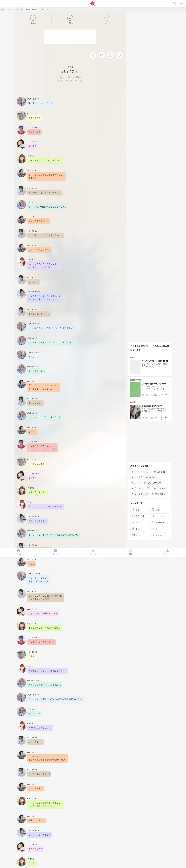The height and width of the screenshot is (868, 186).
Task: Go to the next episode (次の話)
Action: pyautogui.click(x=107, y=20)
